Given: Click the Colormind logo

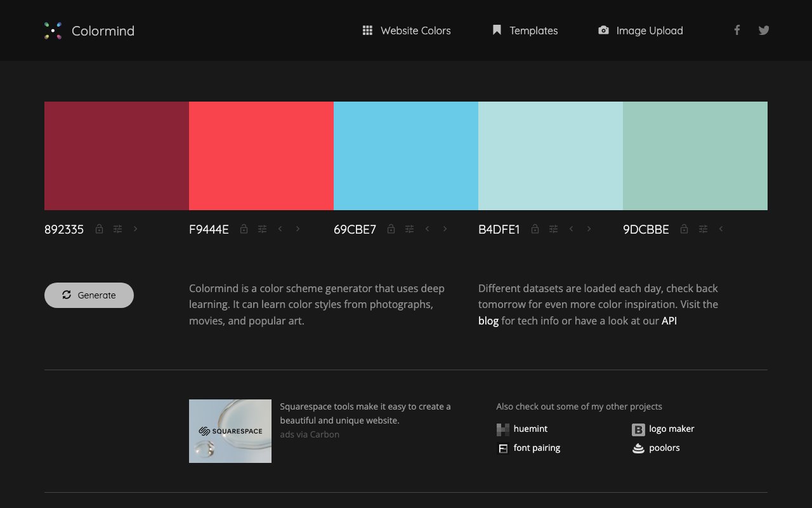Looking at the screenshot, I should pos(89,30).
